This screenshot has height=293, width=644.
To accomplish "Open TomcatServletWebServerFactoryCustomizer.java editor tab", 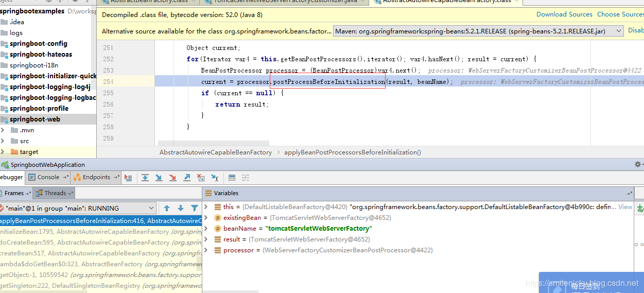I will tap(285, 2).
